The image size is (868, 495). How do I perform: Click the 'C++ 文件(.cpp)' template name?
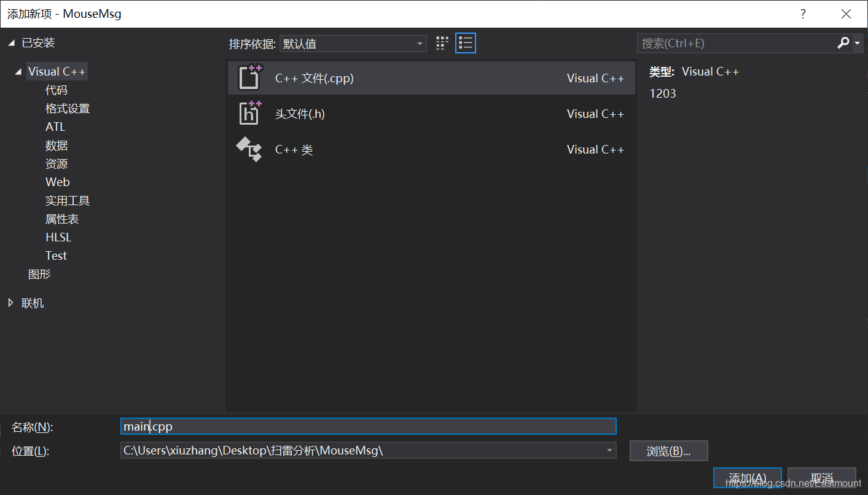pos(315,78)
